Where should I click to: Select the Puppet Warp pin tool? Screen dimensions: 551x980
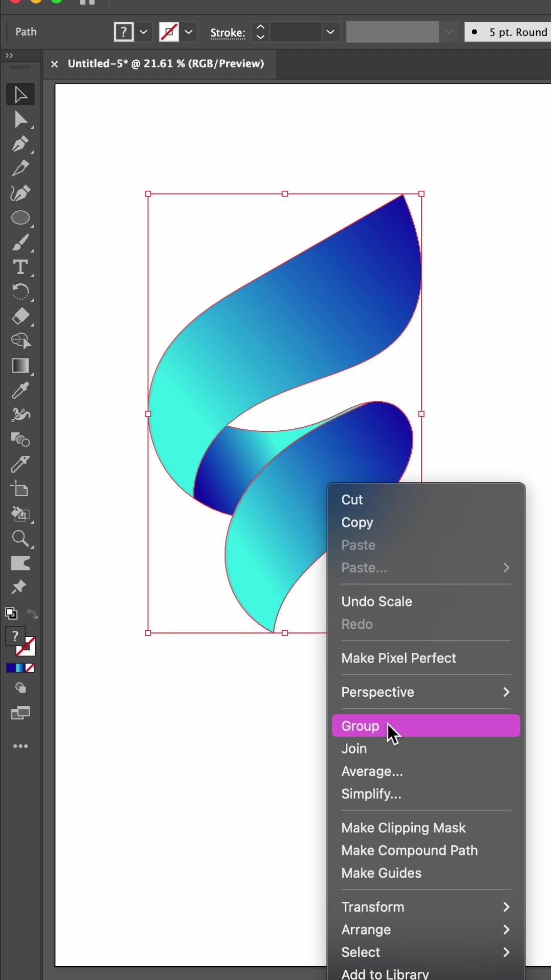[19, 587]
